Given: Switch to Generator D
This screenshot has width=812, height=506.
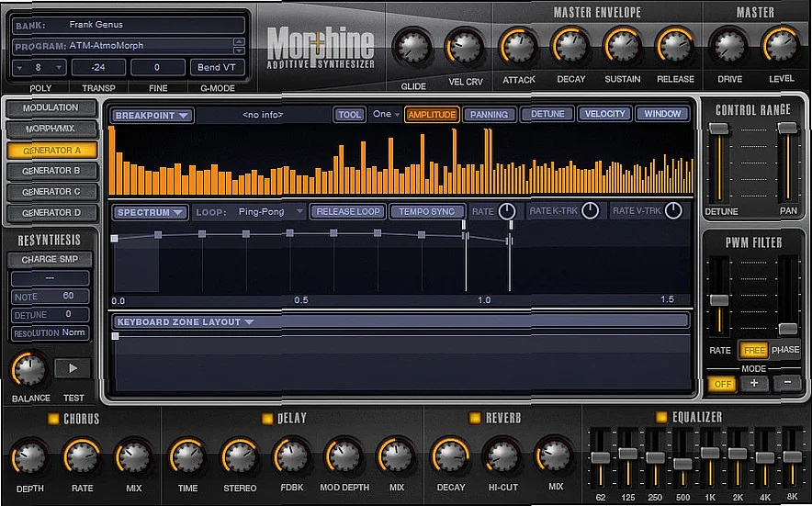Looking at the screenshot, I should 51,213.
